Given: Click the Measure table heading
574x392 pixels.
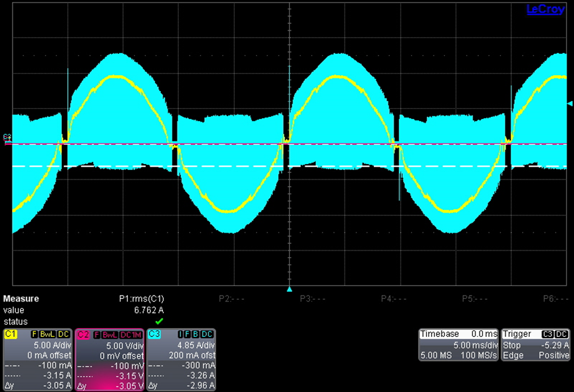Looking at the screenshot, I should click(21, 299).
